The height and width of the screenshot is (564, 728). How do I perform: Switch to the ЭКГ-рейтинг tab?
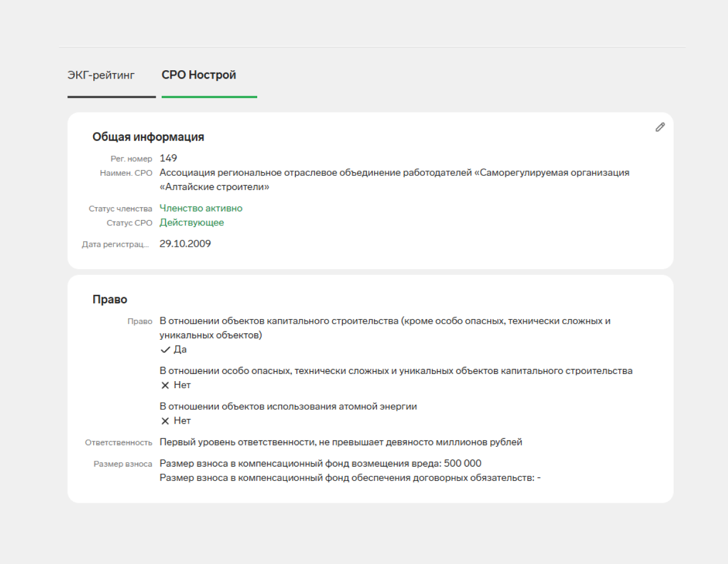point(101,76)
